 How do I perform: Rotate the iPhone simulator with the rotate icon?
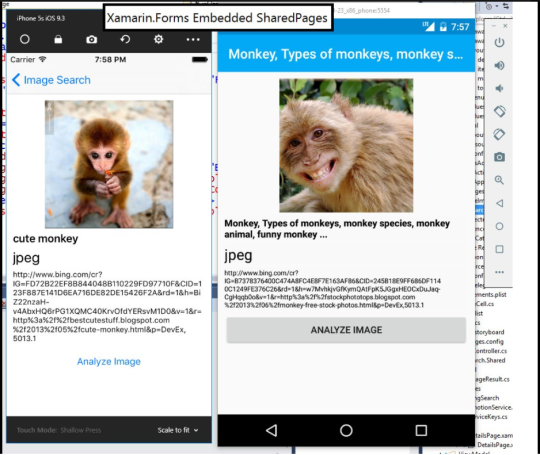point(125,39)
